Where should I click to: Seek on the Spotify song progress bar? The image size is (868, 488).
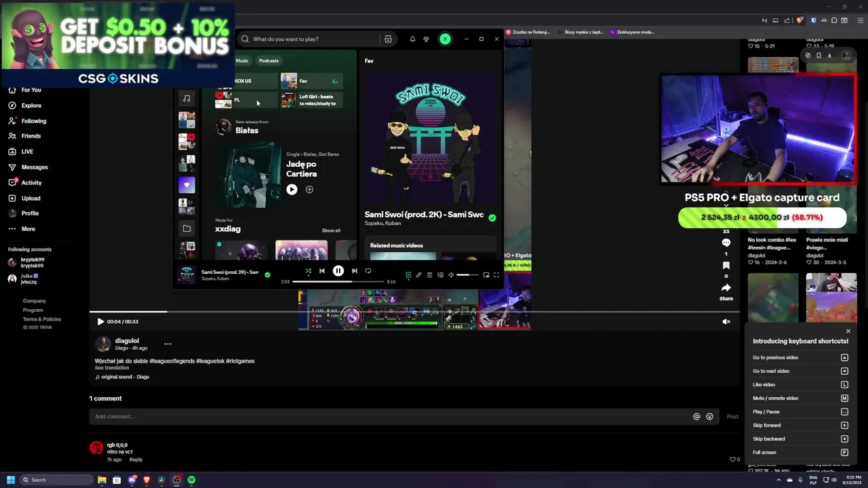pyautogui.click(x=338, y=281)
